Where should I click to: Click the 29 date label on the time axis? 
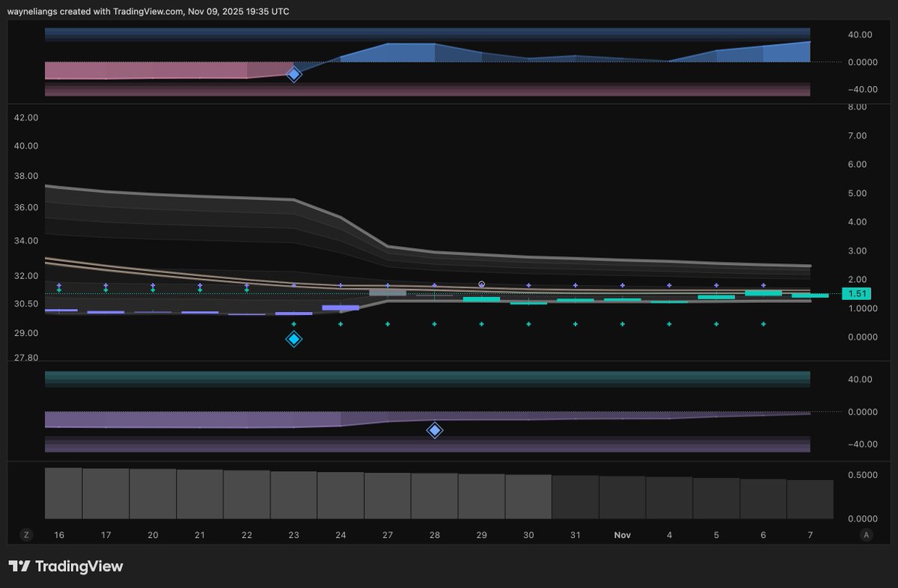482,535
